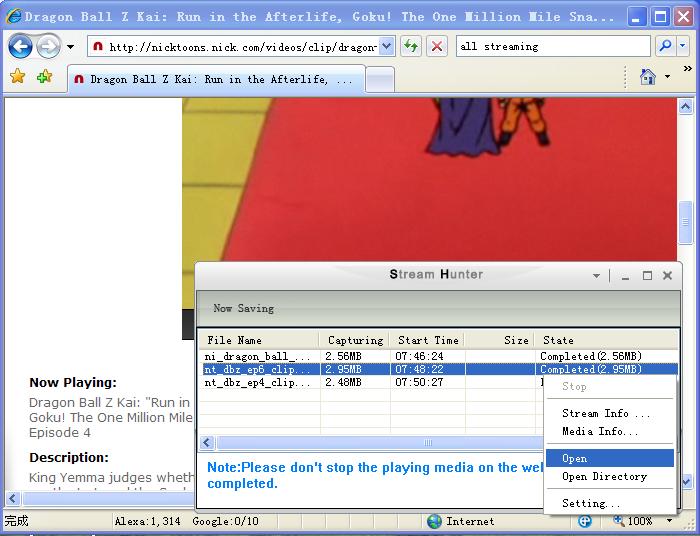Image resolution: width=700 pixels, height=536 pixels.
Task: Sort list by State column header
Action: point(606,340)
